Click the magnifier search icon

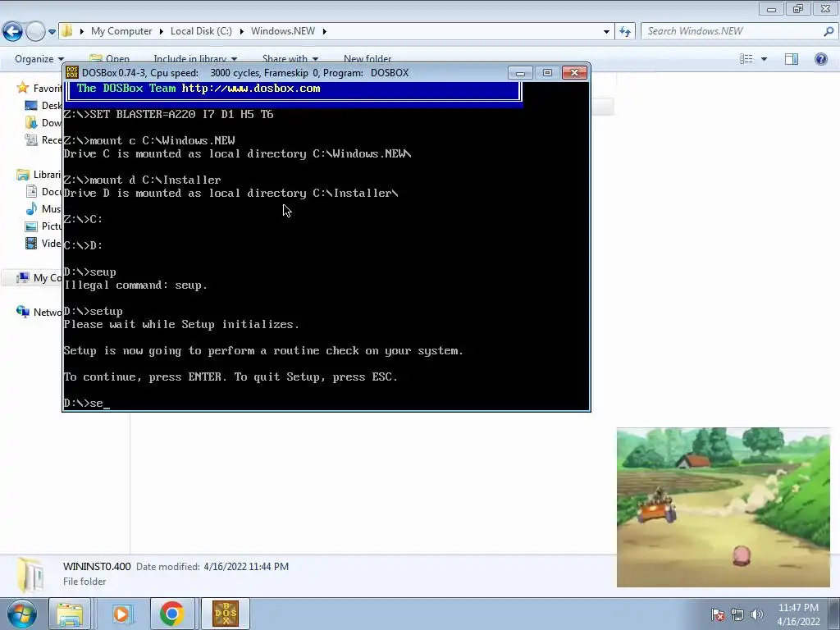click(x=829, y=31)
